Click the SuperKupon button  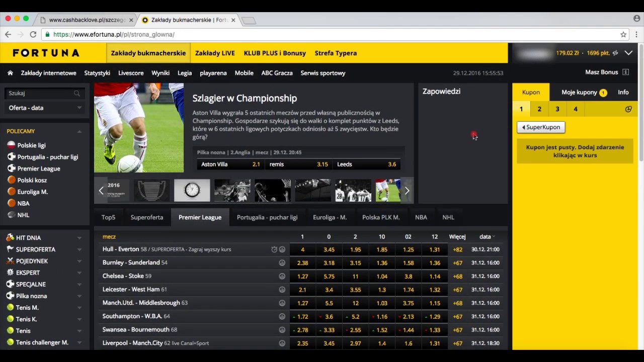point(541,127)
